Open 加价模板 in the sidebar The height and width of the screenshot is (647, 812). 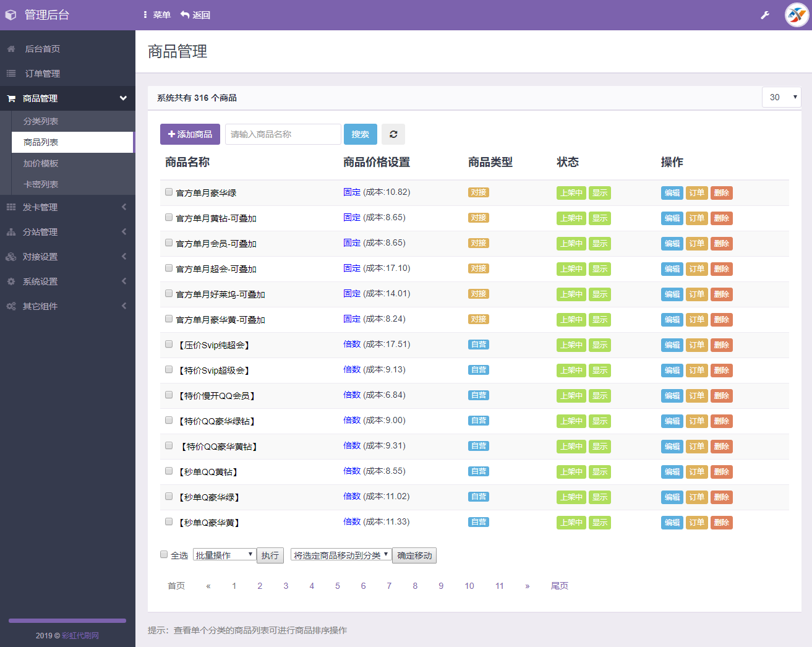click(x=73, y=163)
